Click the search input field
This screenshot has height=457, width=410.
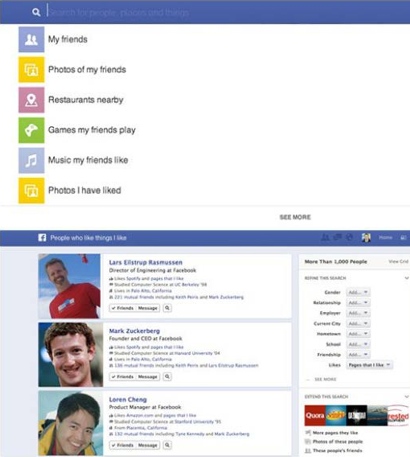tap(227, 12)
